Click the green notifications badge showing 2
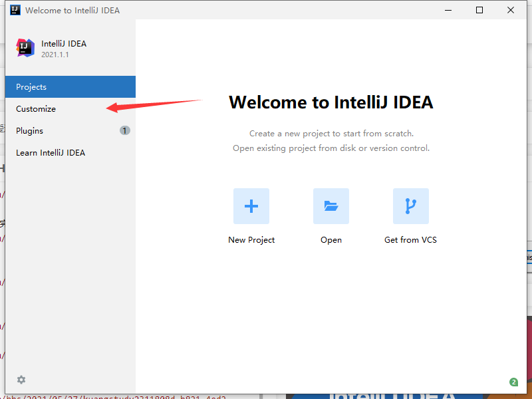 pos(513,382)
